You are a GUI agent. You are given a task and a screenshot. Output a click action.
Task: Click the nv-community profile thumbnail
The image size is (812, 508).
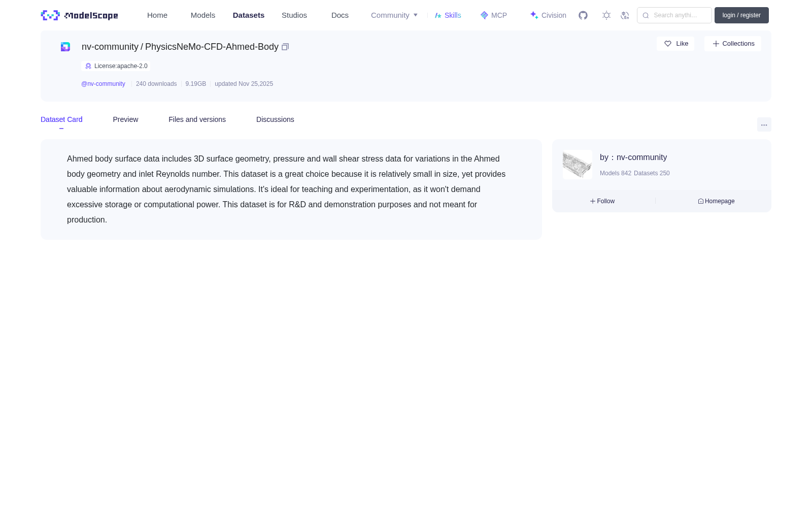(578, 165)
